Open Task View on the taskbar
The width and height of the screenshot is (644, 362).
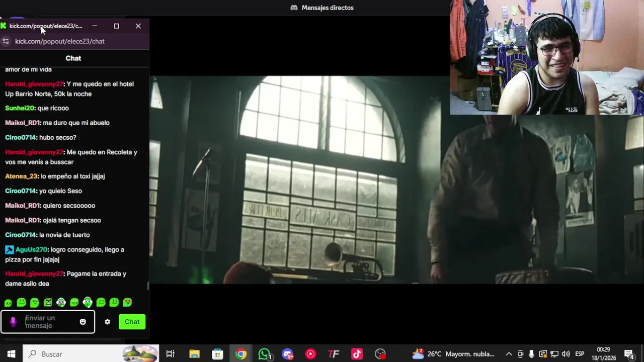point(170,354)
